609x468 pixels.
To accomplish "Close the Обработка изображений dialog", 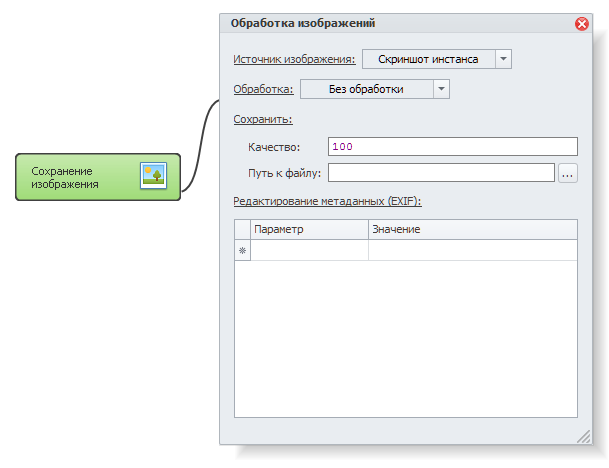I will pyautogui.click(x=581, y=24).
